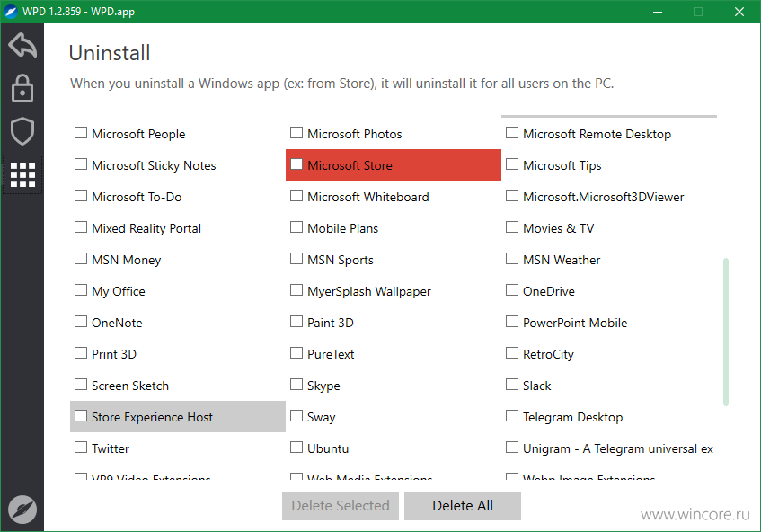
Task: Click the Delete All button
Action: point(463,506)
